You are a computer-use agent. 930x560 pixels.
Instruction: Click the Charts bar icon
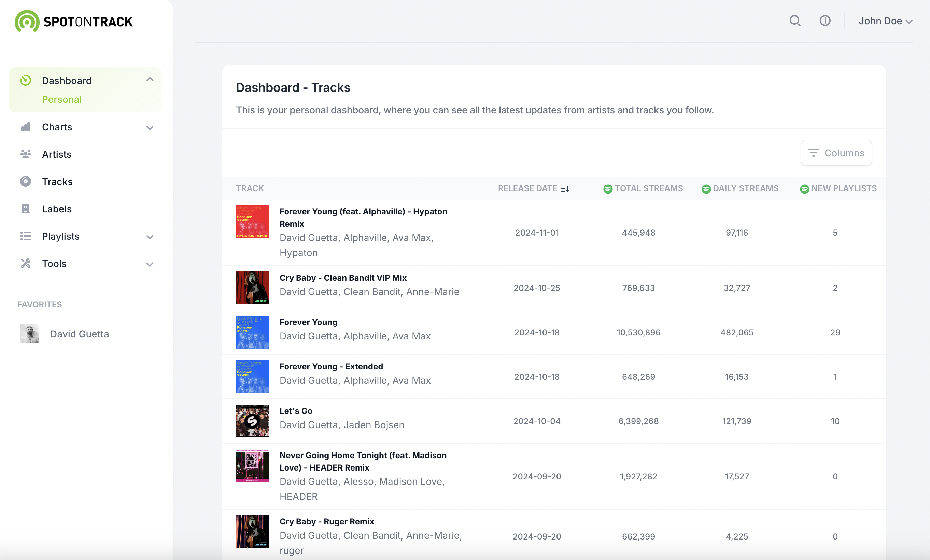(26, 127)
